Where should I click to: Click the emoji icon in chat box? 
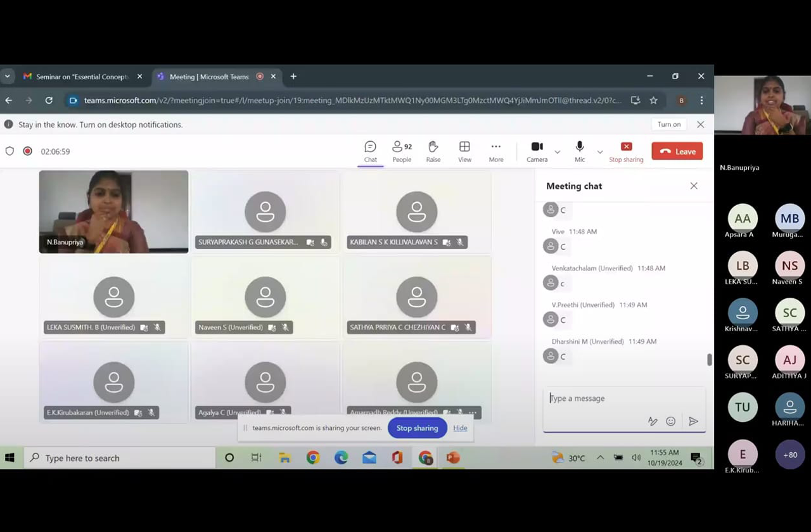click(670, 421)
